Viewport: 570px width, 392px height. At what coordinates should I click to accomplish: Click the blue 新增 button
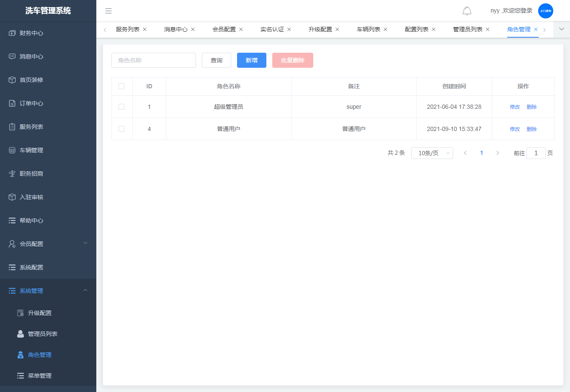coord(251,60)
